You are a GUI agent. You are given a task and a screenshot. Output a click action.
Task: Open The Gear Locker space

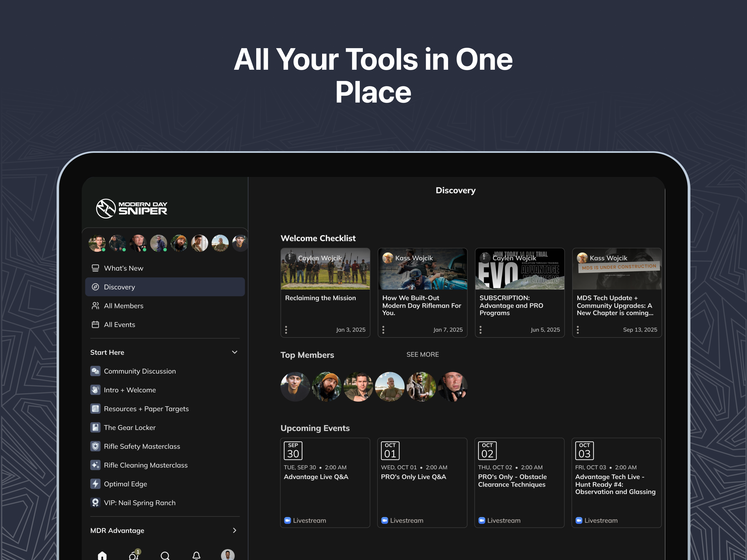point(165,428)
